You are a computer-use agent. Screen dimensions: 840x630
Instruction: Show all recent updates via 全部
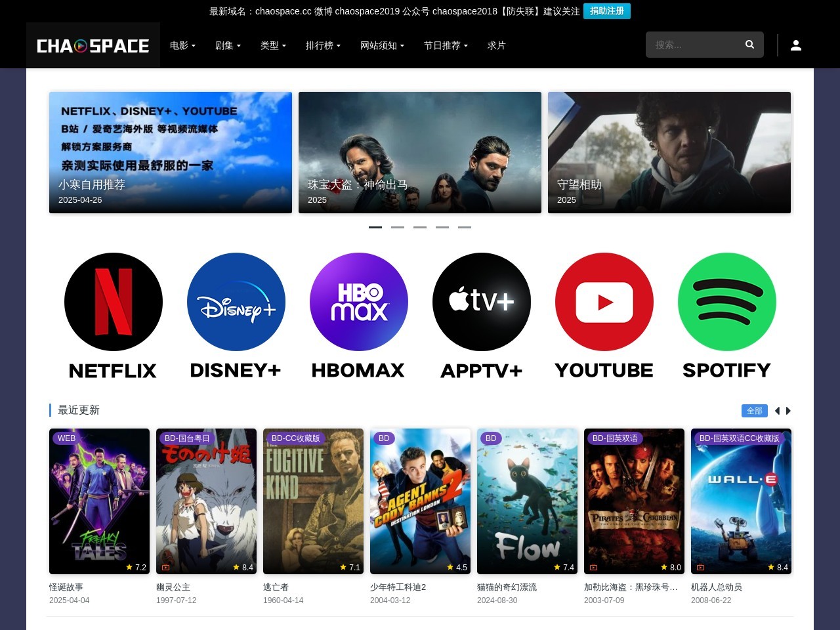click(x=755, y=411)
